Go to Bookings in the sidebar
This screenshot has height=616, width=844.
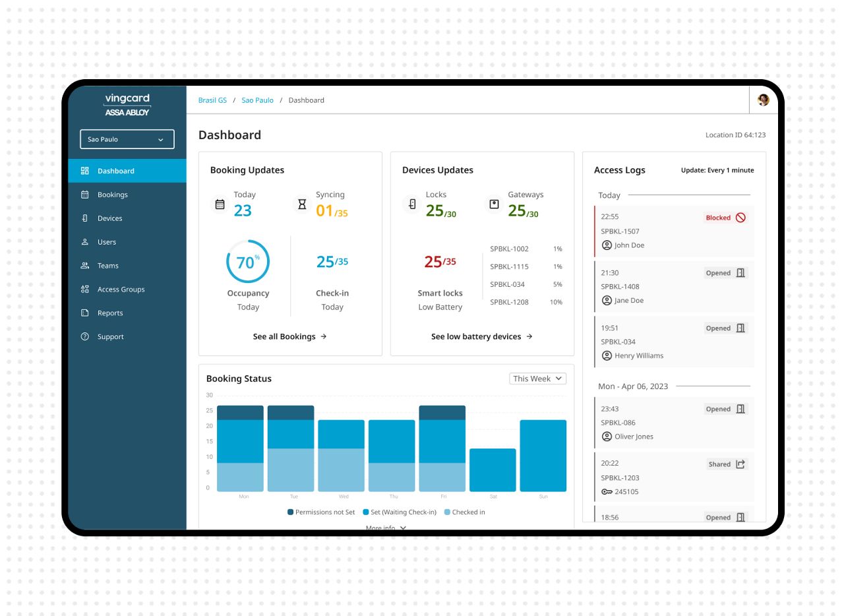pos(112,195)
